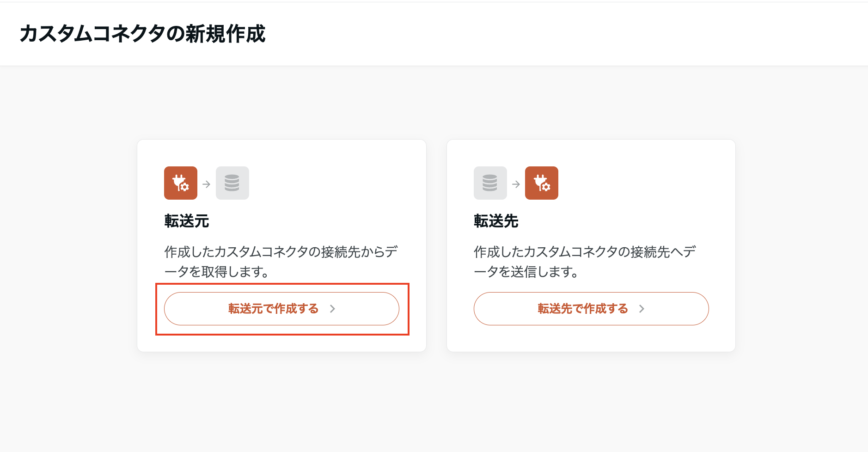Click the 転送先 heading text
Screen dimensions: 868x452
point(496,221)
